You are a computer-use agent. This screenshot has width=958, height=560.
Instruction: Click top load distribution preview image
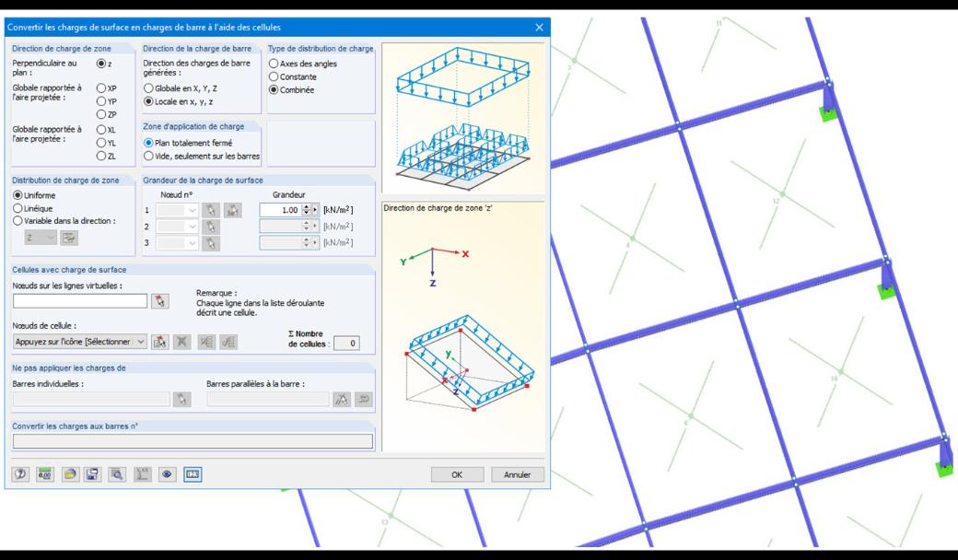click(x=462, y=118)
